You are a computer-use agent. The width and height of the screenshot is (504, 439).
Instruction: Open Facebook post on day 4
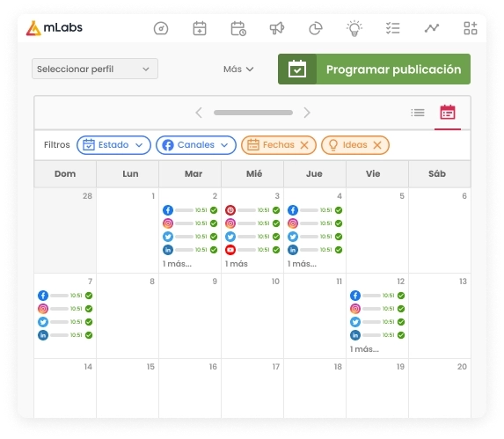315,210
